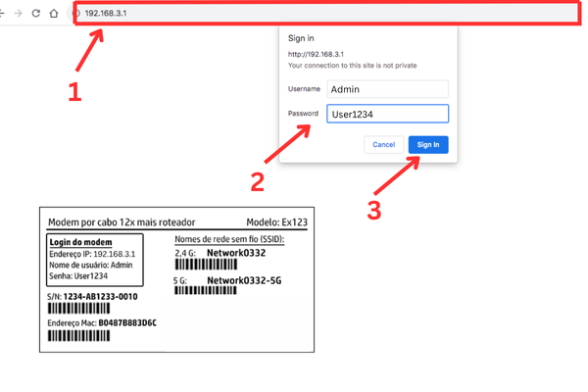This screenshot has height=392, width=588.
Task: Click 'Endereço IP: 192.168.3.1' line
Action: coord(92,254)
